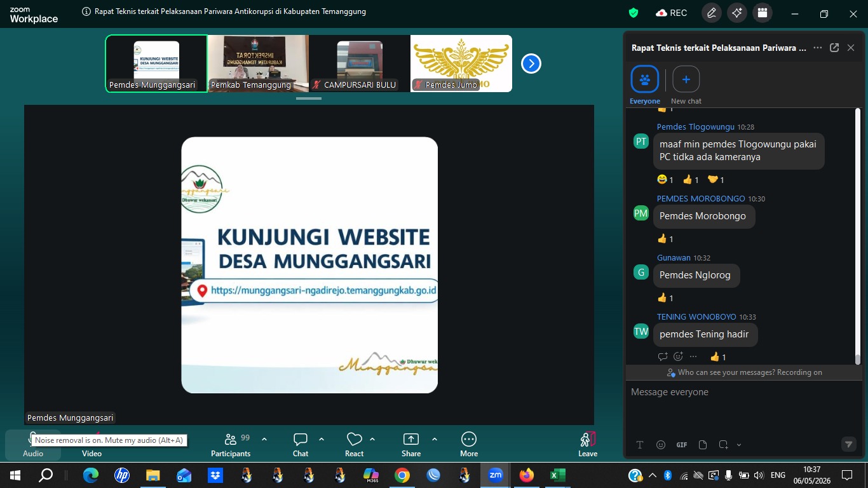Open the meeting information icon beside the title
Viewport: 868px width, 488px height.
pyautogui.click(x=86, y=11)
